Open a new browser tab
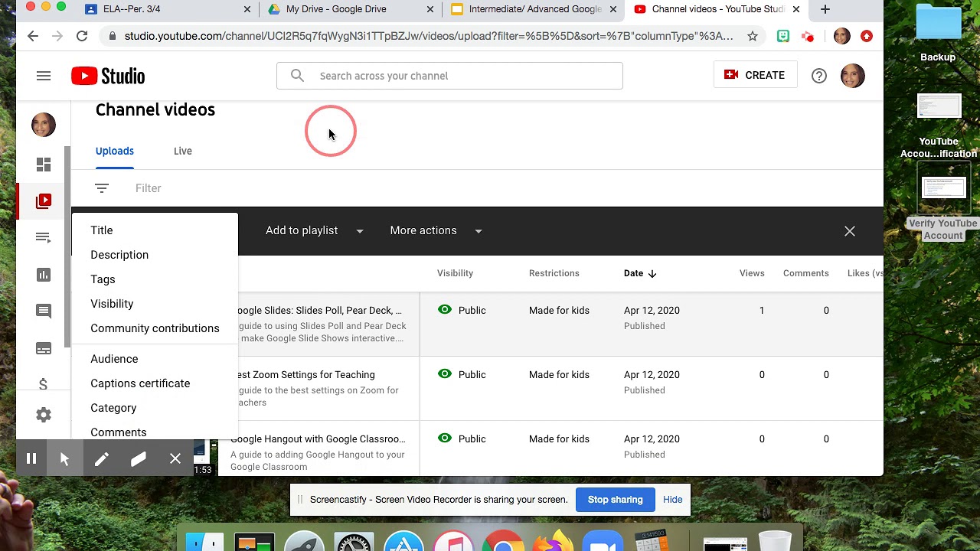This screenshot has width=980, height=551. click(x=825, y=9)
